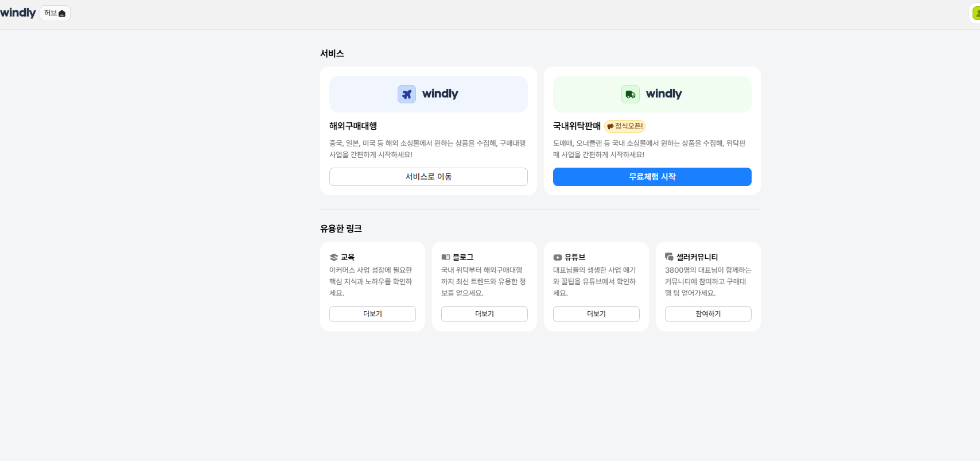The height and width of the screenshot is (461, 980).
Task: Click the description beginning 대표님들의 생생한
Action: [x=594, y=281]
